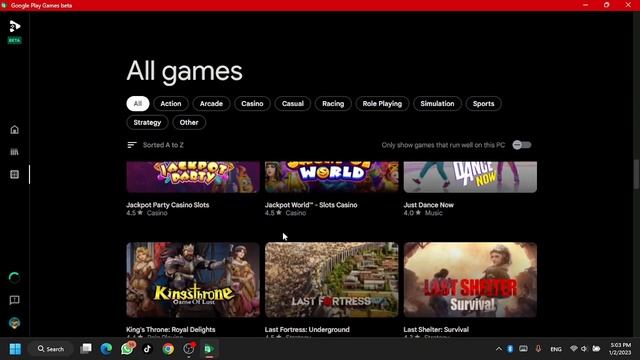Image resolution: width=640 pixels, height=360 pixels.
Task: Grab the vertical scrollbar thumb
Action: tap(636, 174)
